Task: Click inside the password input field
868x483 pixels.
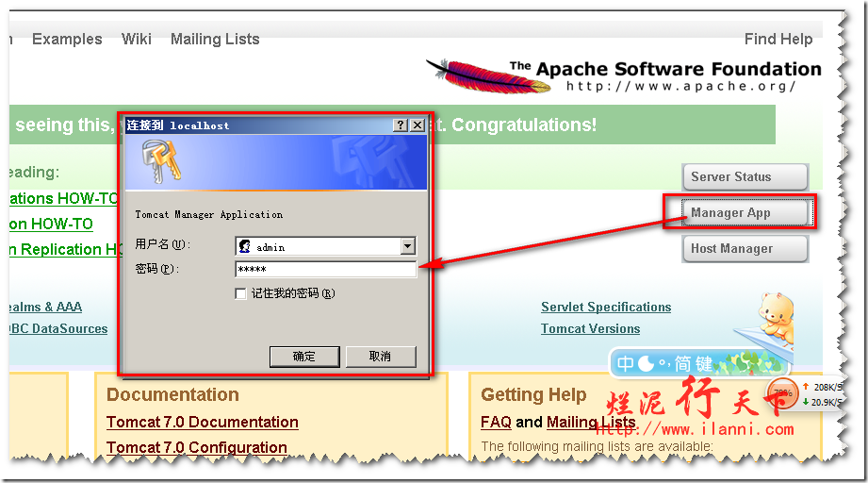Action: 325,270
